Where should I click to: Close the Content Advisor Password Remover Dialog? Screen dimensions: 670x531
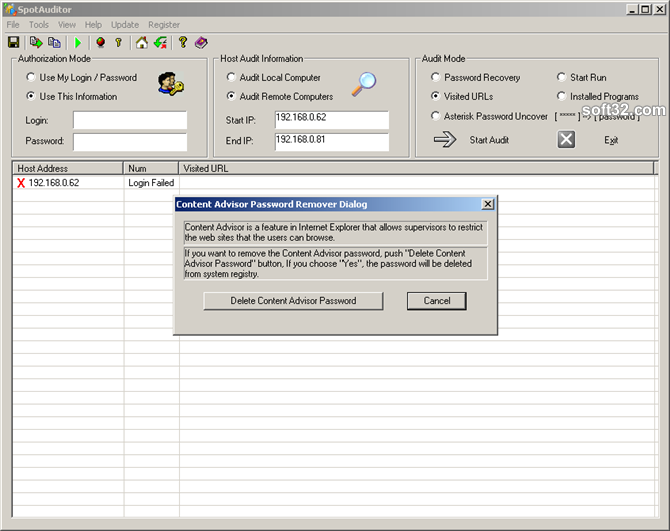click(x=488, y=204)
